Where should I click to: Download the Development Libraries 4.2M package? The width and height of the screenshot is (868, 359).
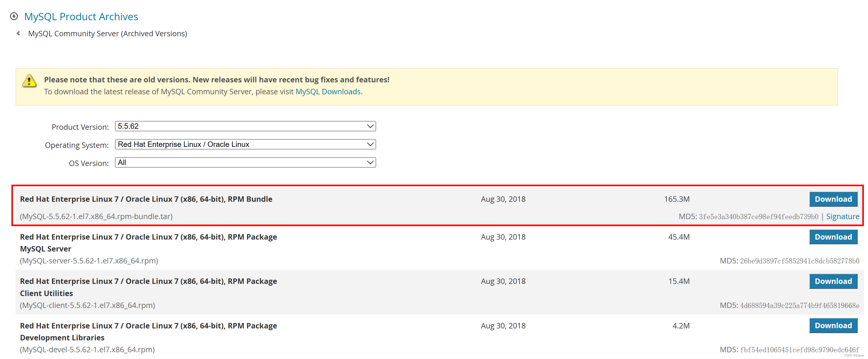click(x=833, y=326)
